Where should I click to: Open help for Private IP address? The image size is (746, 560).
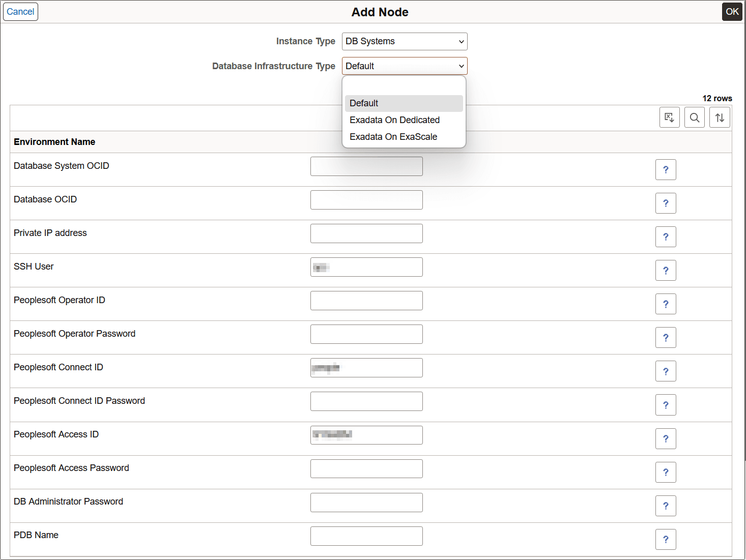[x=666, y=237]
